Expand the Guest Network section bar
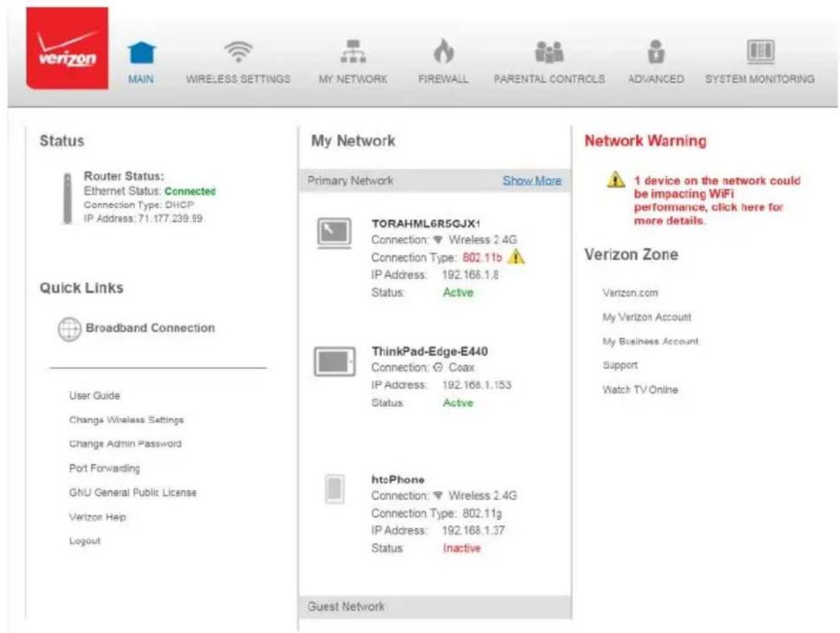840x633 pixels. [x=435, y=607]
